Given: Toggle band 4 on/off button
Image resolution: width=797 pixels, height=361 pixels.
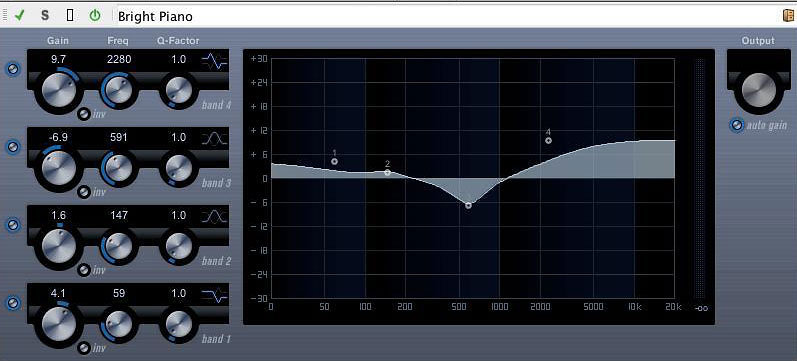Looking at the screenshot, I should pyautogui.click(x=13, y=70).
